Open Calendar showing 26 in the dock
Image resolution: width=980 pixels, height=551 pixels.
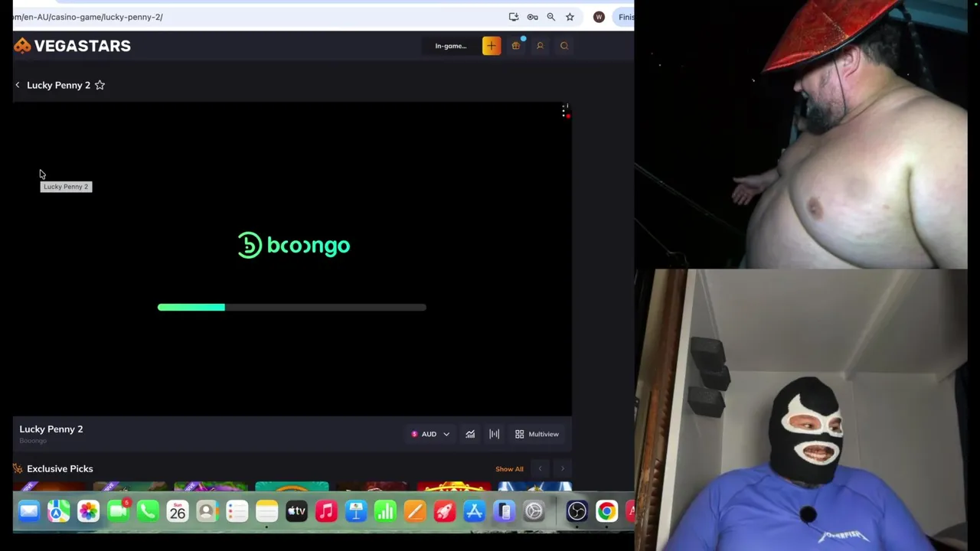pos(178,510)
